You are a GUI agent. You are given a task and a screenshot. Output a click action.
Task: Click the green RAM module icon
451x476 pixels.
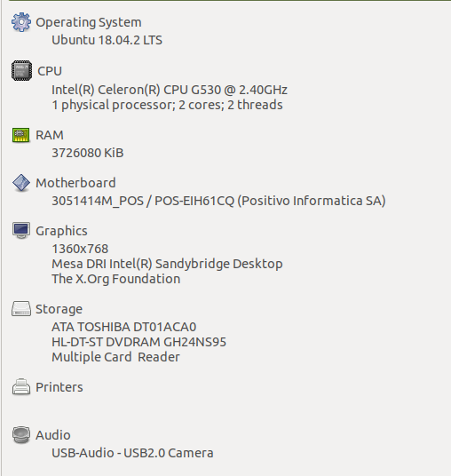point(21,135)
